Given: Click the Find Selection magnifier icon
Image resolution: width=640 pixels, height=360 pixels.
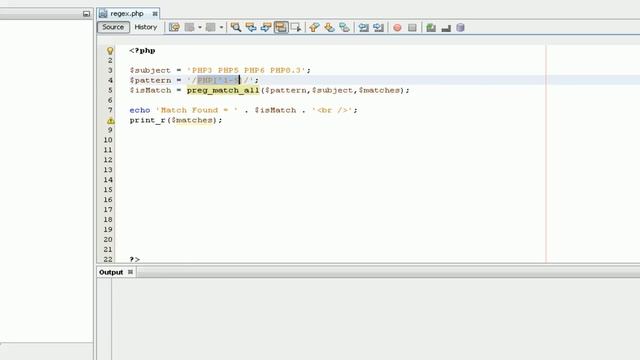Looking at the screenshot, I should [x=236, y=27].
